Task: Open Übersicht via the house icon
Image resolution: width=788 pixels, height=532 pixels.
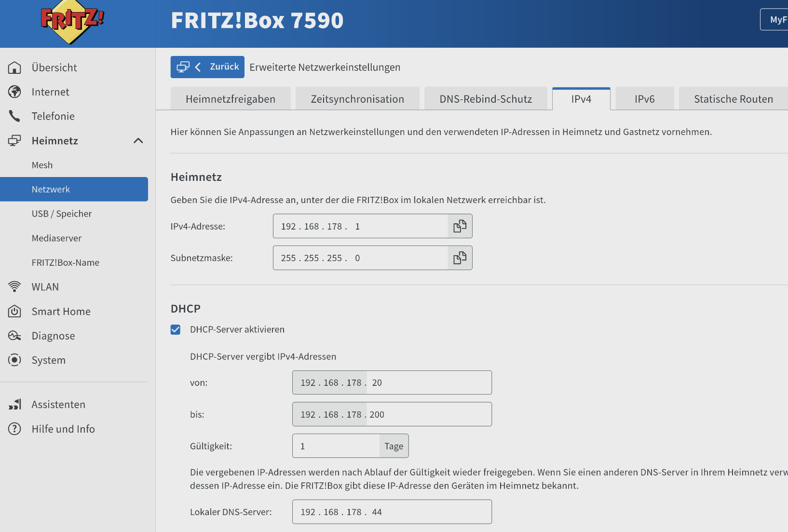Action: pyautogui.click(x=14, y=68)
